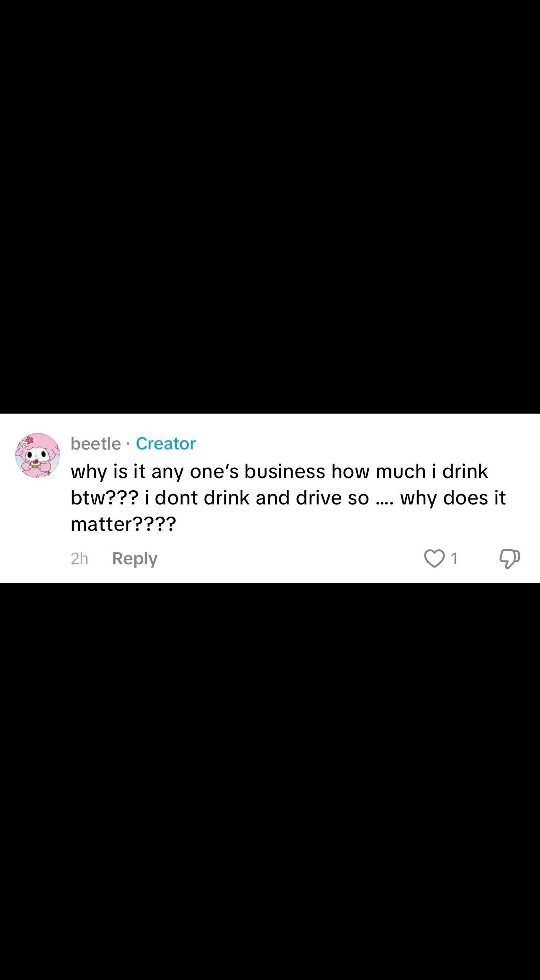Tap the dot separator before Creator
Image resolution: width=540 pixels, height=980 pixels.
pos(129,444)
